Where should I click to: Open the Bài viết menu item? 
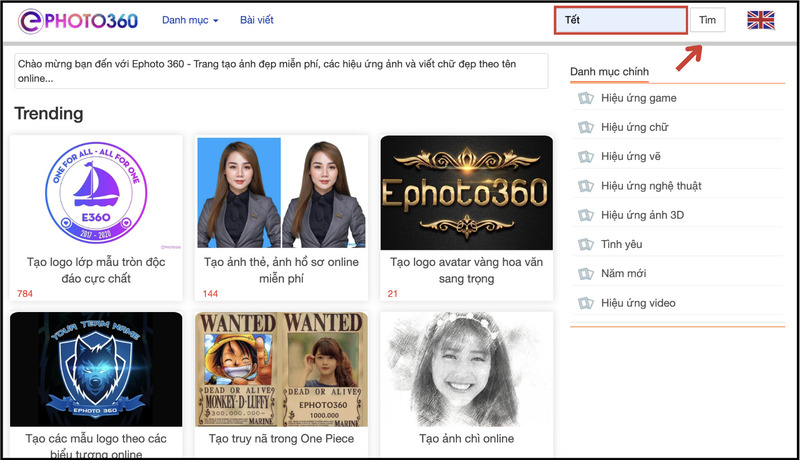[257, 20]
